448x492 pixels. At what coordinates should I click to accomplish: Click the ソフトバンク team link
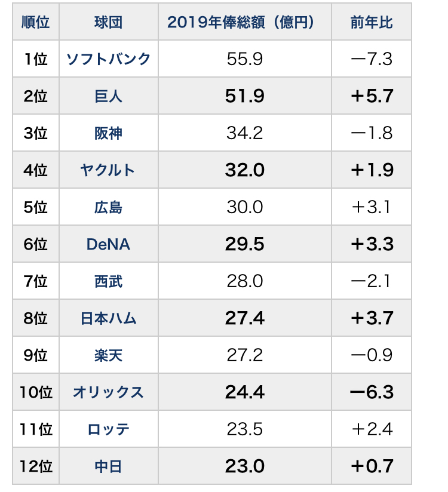(108, 59)
